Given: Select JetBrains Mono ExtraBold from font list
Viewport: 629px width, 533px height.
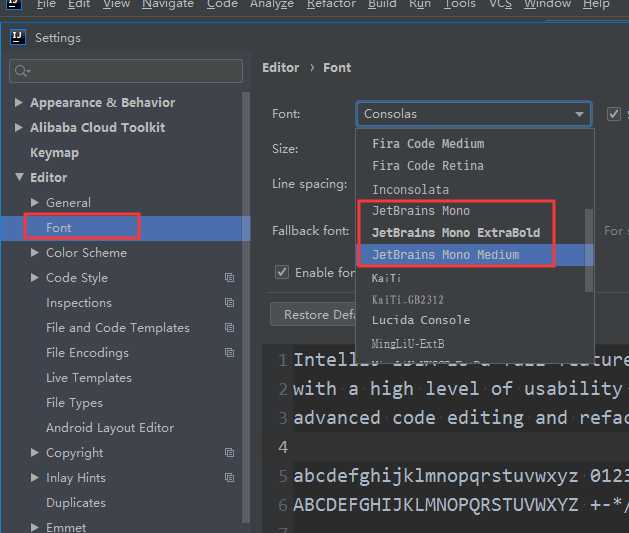Looking at the screenshot, I should 455,233.
